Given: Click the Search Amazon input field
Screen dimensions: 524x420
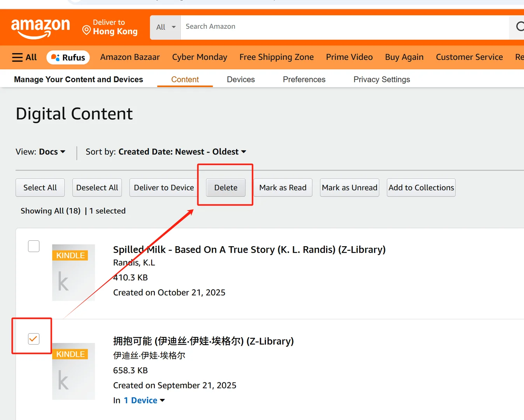Looking at the screenshot, I should pos(345,27).
